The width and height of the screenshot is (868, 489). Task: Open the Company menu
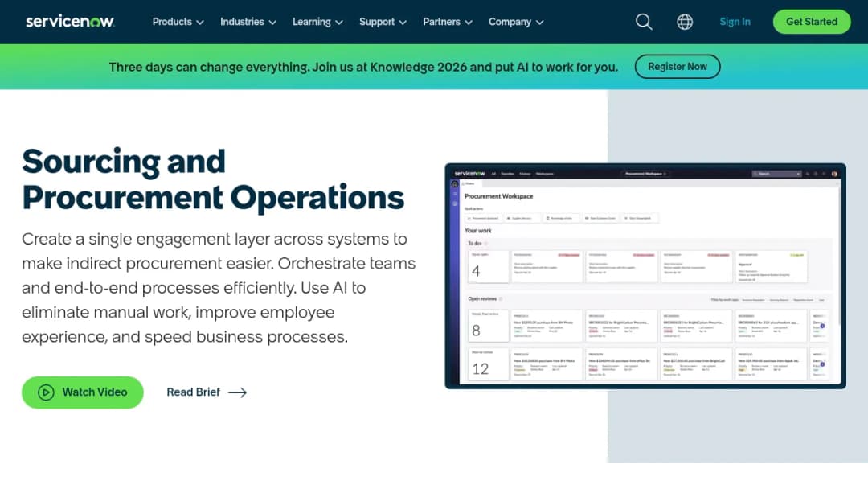516,22
